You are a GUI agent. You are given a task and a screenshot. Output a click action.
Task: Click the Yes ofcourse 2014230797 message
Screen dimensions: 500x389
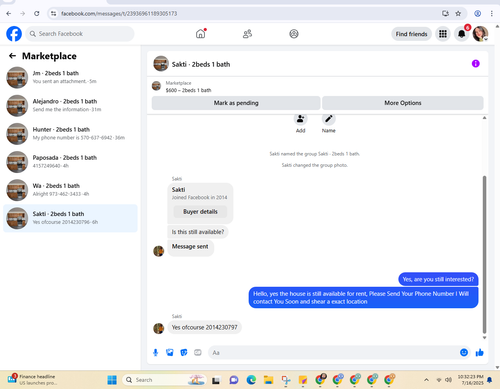(205, 327)
